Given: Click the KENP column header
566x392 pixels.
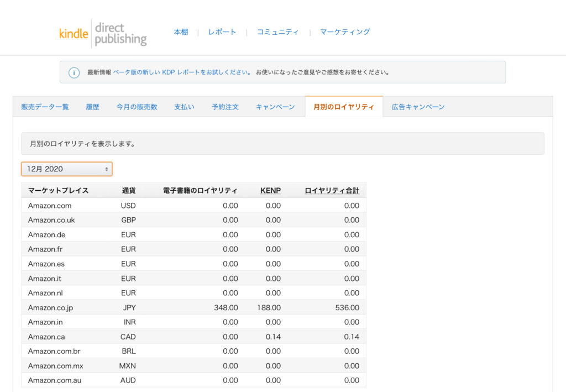Looking at the screenshot, I should pyautogui.click(x=270, y=191).
